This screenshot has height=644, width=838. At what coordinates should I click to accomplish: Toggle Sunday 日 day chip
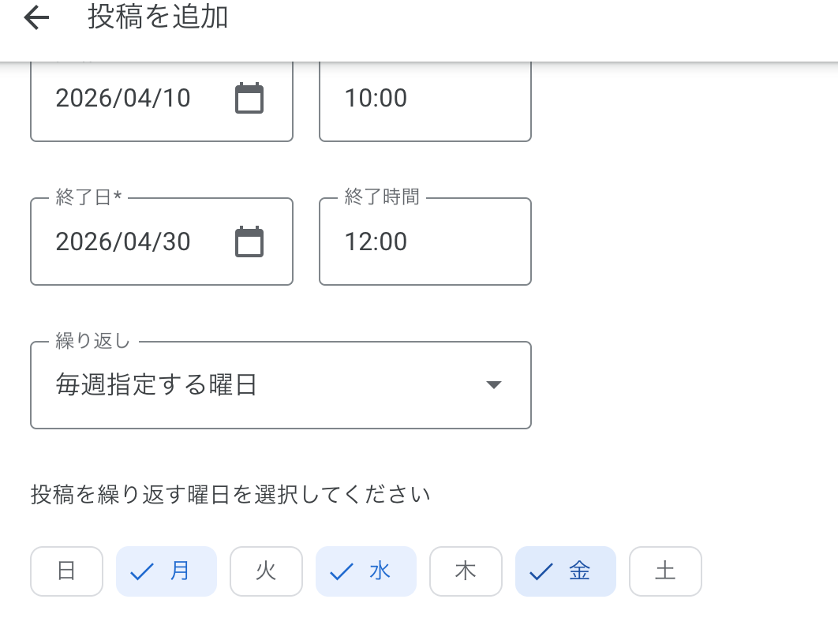pyautogui.click(x=66, y=571)
